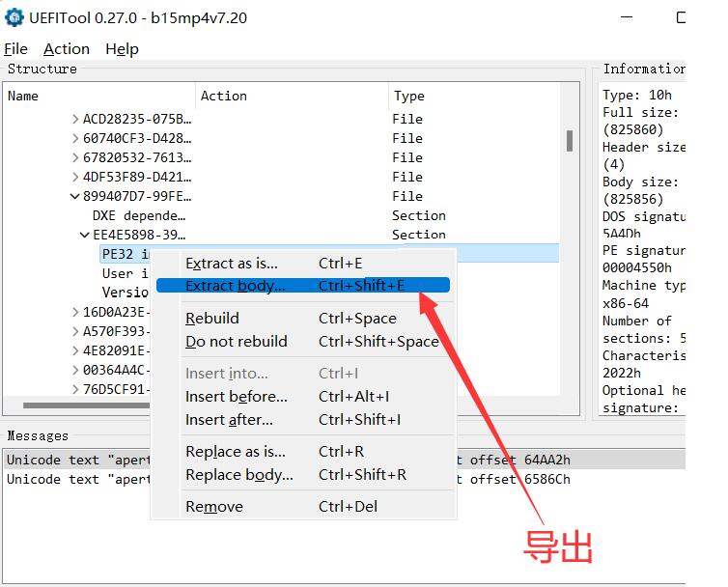Click Type: 10h in Information panel
Image resolution: width=728 pixels, height=587 pixels.
[637, 95]
